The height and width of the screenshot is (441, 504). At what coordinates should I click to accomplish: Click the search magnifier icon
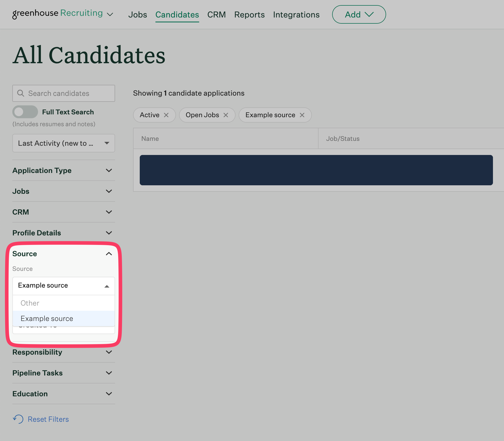click(21, 93)
